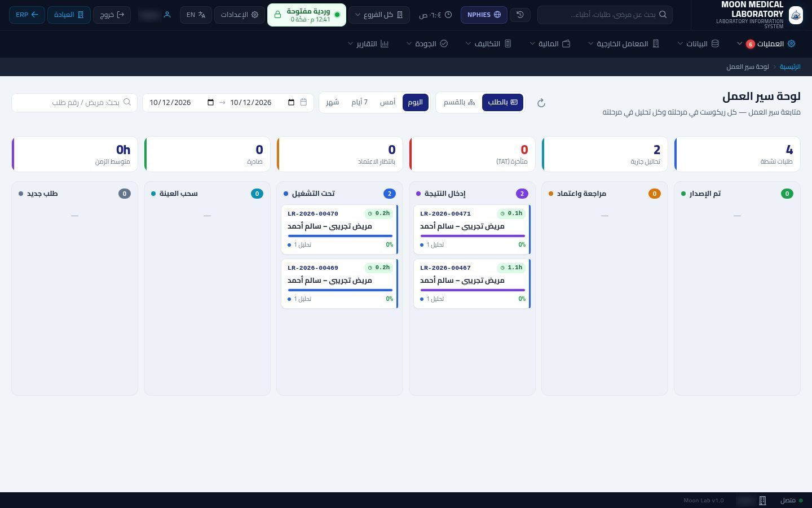Open the المالية finance dropdown menu

pyautogui.click(x=550, y=43)
